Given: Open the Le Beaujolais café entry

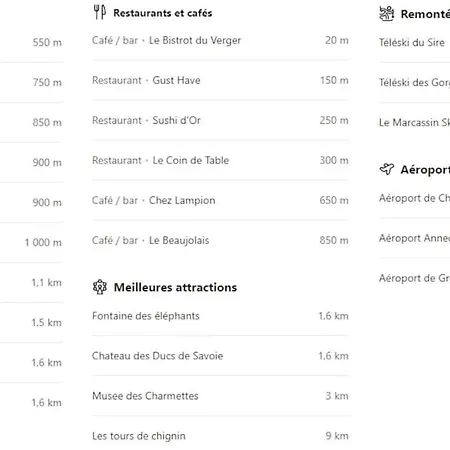Looking at the screenshot, I should 220,240.
